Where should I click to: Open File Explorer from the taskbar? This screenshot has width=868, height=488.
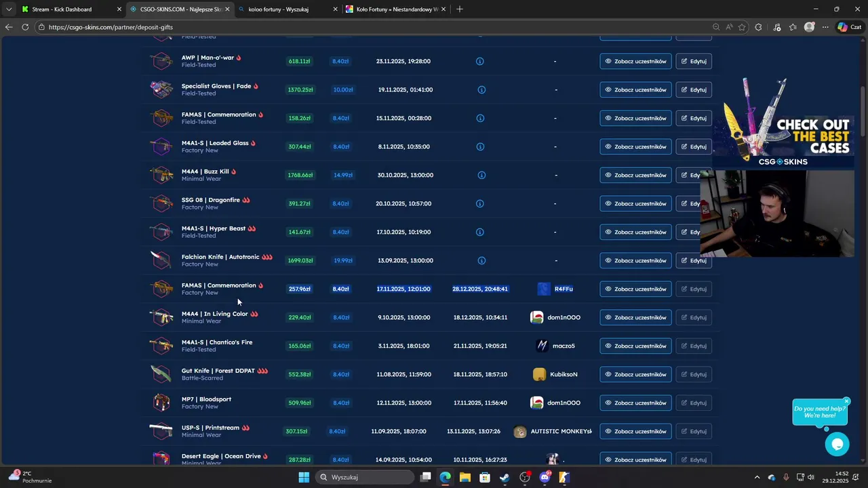click(465, 477)
